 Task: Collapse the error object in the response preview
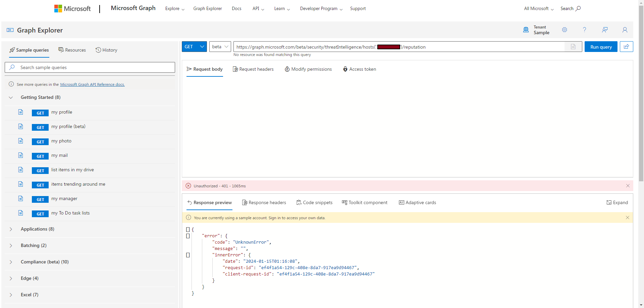[x=188, y=236]
